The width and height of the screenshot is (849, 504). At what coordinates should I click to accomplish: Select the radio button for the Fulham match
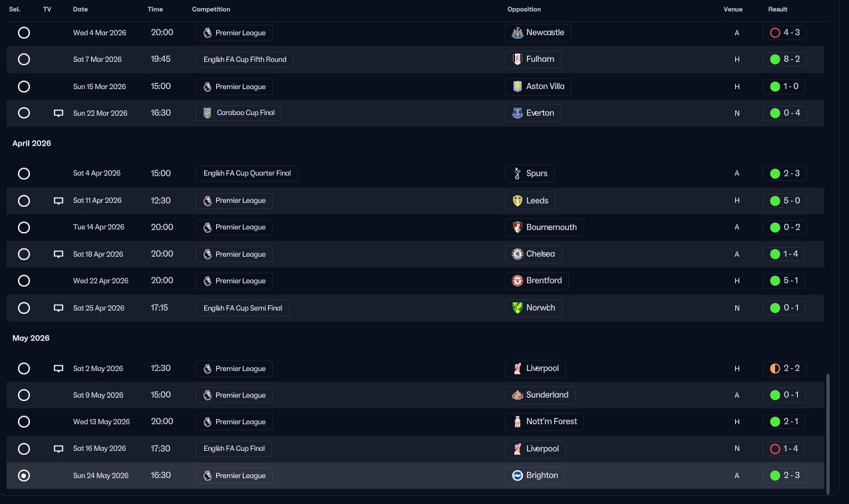24,59
